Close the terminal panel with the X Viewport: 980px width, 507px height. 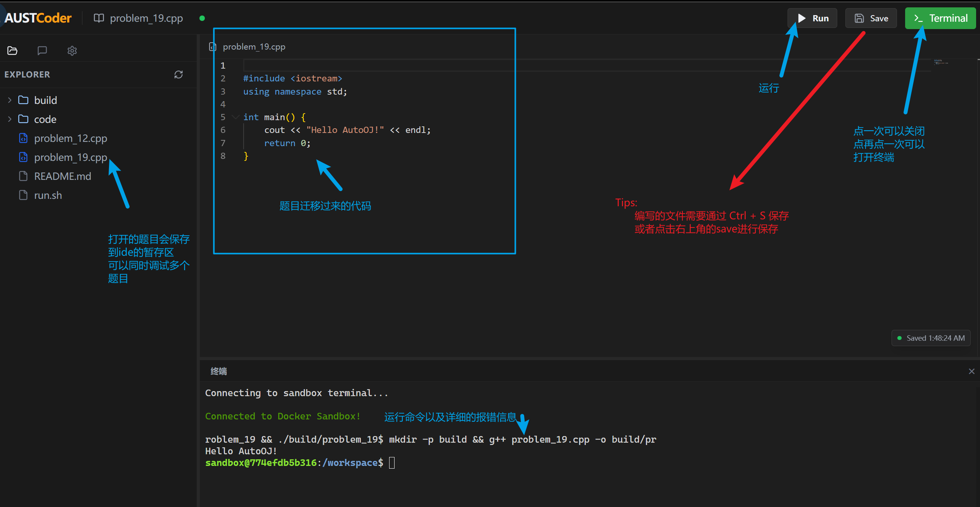click(x=971, y=371)
